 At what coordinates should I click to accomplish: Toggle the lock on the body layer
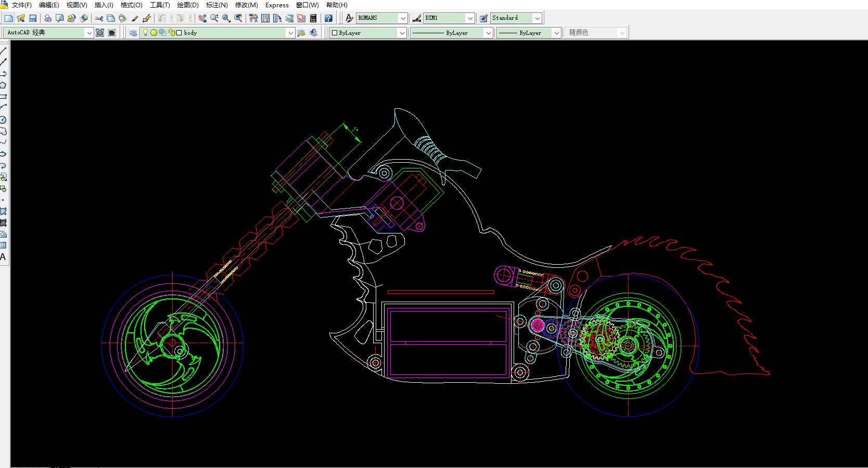coord(172,32)
